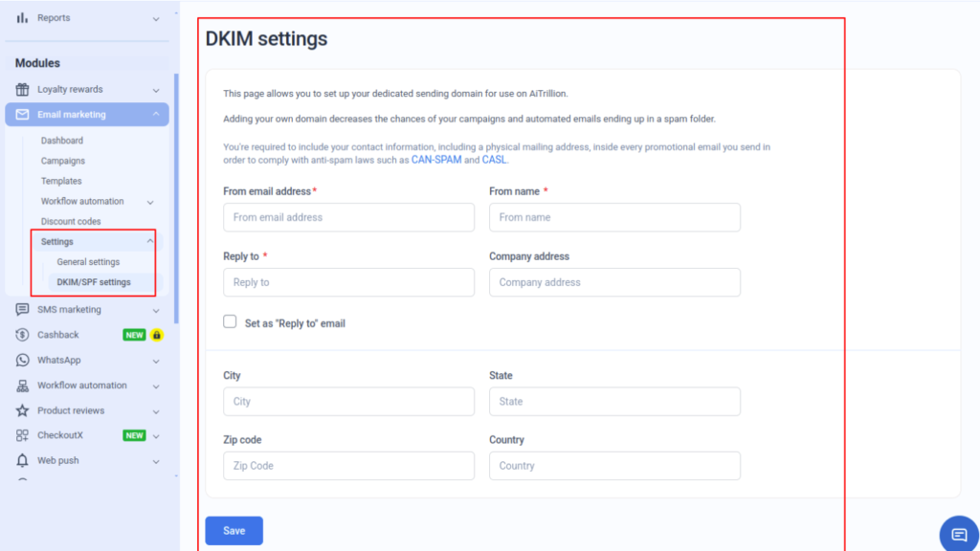The height and width of the screenshot is (551, 980).
Task: Open the WhatsApp module icon
Action: 20,360
